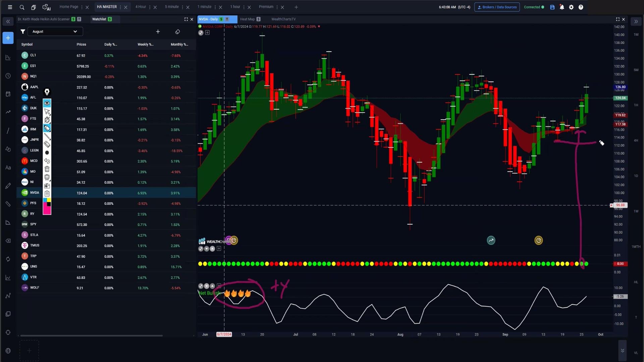This screenshot has width=644, height=362.
Task: Add a new workspace tab
Action: point(296,7)
